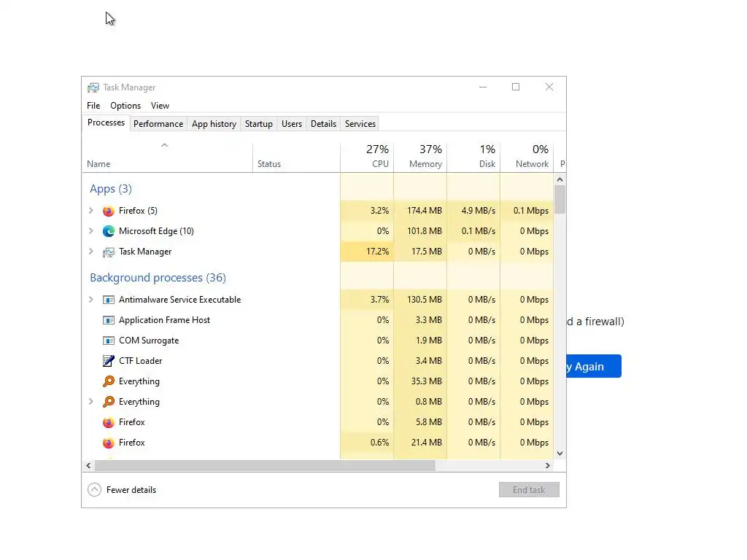Click the Everything 35.3 MB process icon
This screenshot has height=560, width=747.
109,381
